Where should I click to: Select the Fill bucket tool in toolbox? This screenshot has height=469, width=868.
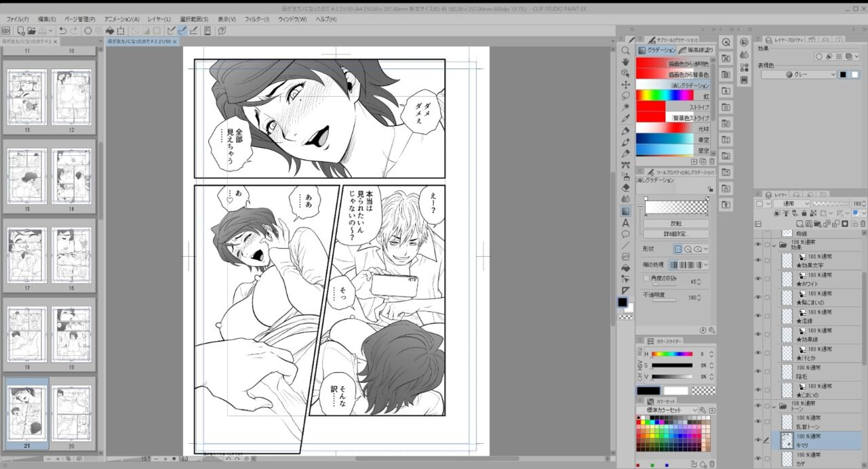click(625, 268)
